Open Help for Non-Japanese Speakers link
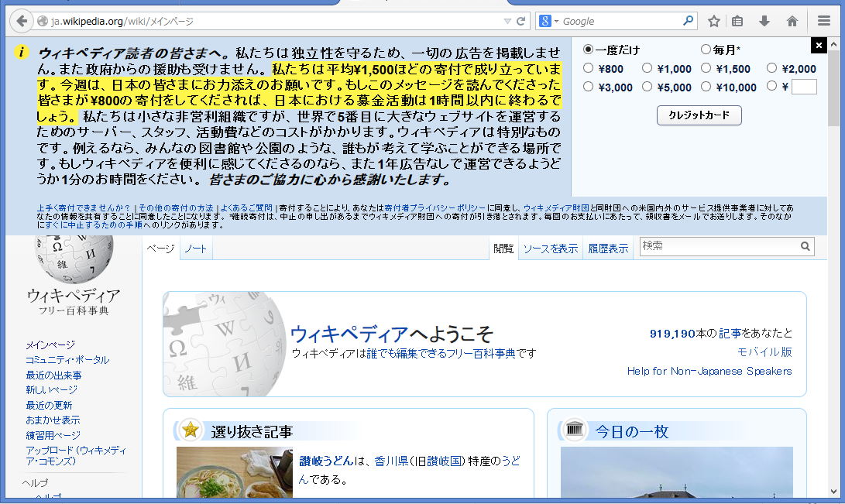The image size is (845, 504). [709, 371]
